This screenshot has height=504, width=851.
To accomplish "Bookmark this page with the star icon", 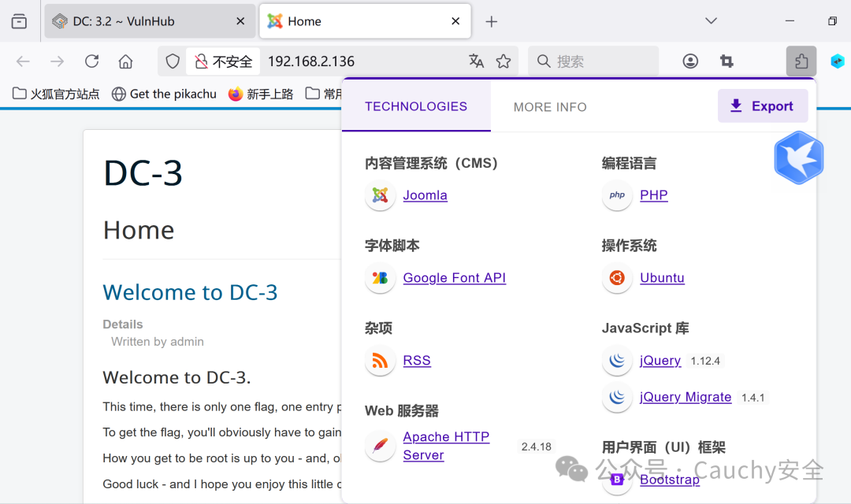I will (x=503, y=61).
